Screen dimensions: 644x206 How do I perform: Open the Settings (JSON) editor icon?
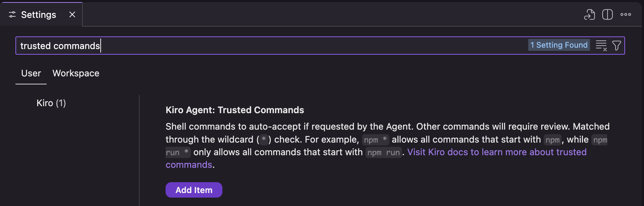589,14
